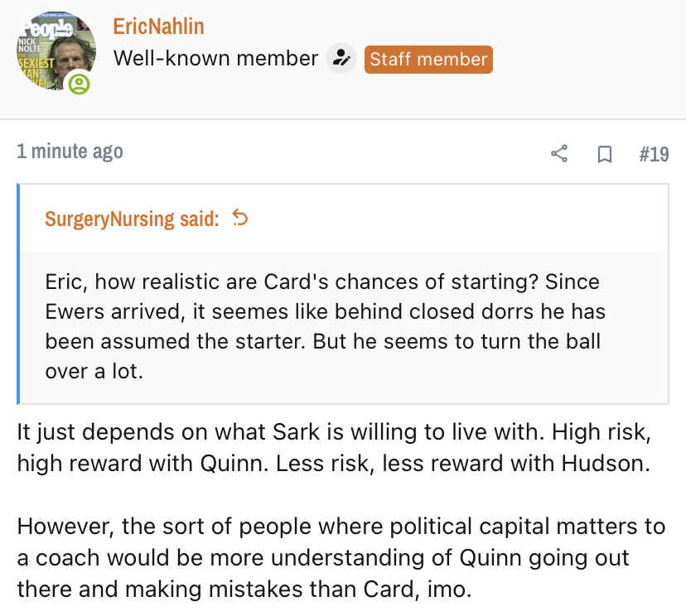Image resolution: width=686 pixels, height=616 pixels.
Task: Click the orange Staff member badge
Action: pos(428,59)
